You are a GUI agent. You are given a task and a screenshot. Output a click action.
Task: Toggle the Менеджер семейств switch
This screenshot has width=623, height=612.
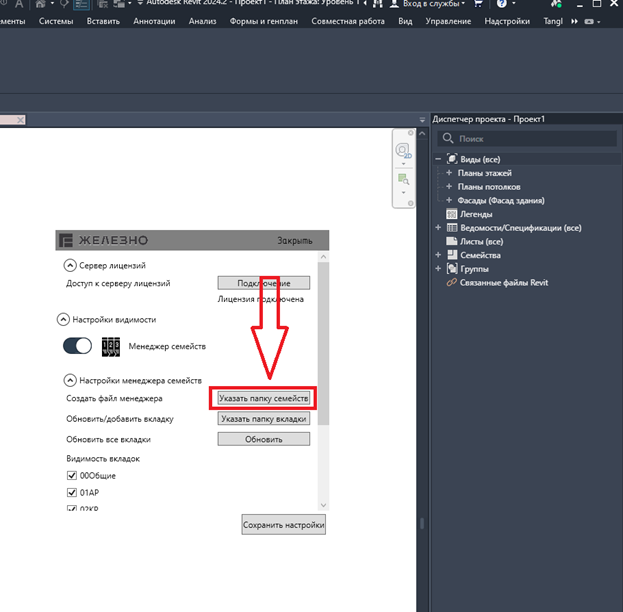[x=77, y=346]
